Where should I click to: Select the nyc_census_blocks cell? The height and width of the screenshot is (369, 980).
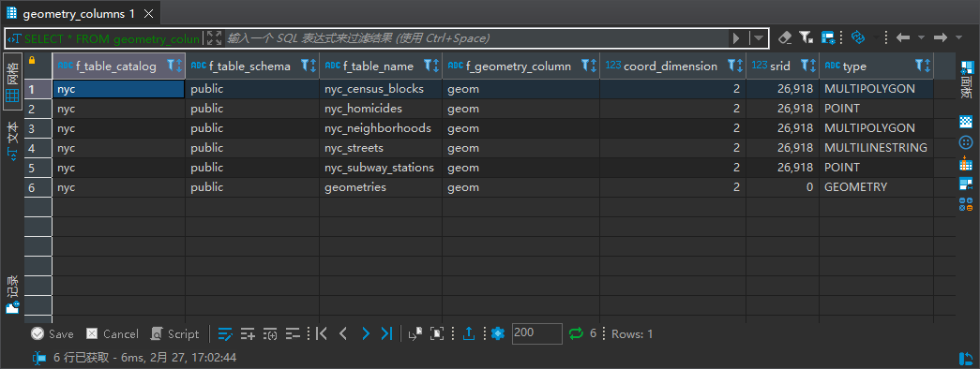381,89
